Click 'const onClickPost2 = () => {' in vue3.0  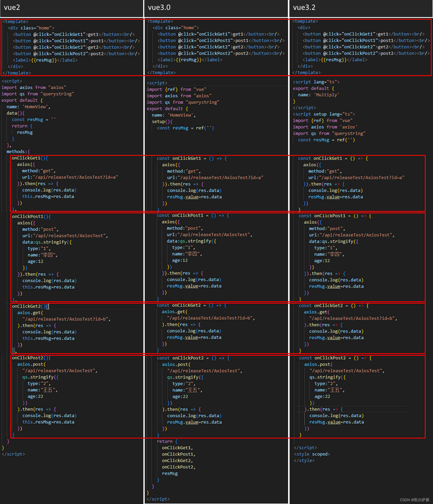pos(193,358)
